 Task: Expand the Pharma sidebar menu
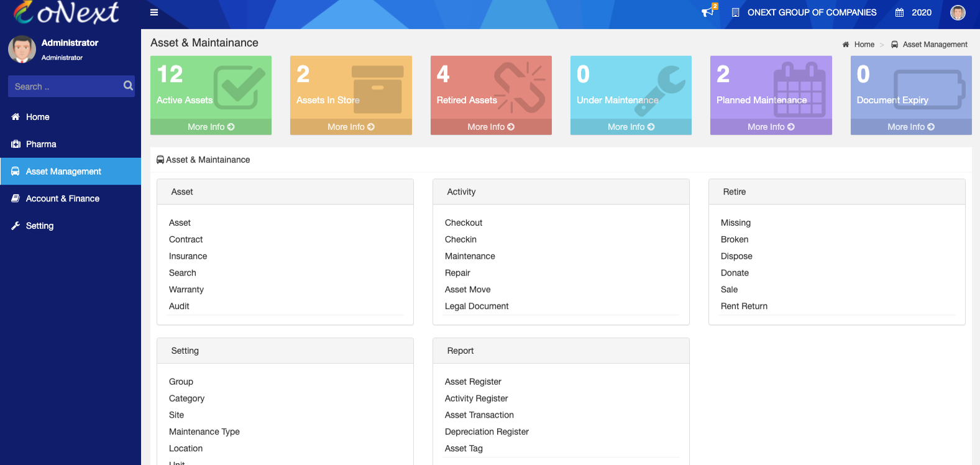click(x=41, y=144)
